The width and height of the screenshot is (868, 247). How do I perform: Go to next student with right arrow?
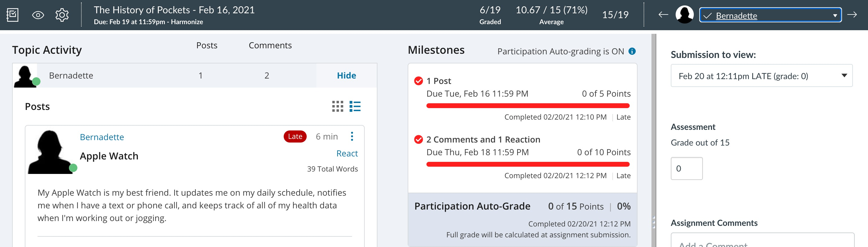tap(852, 15)
